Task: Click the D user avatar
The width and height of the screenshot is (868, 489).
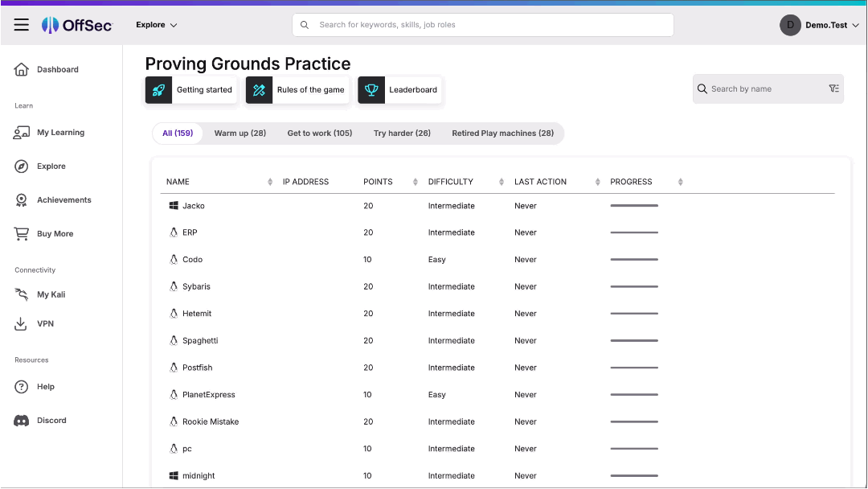Action: coord(790,25)
